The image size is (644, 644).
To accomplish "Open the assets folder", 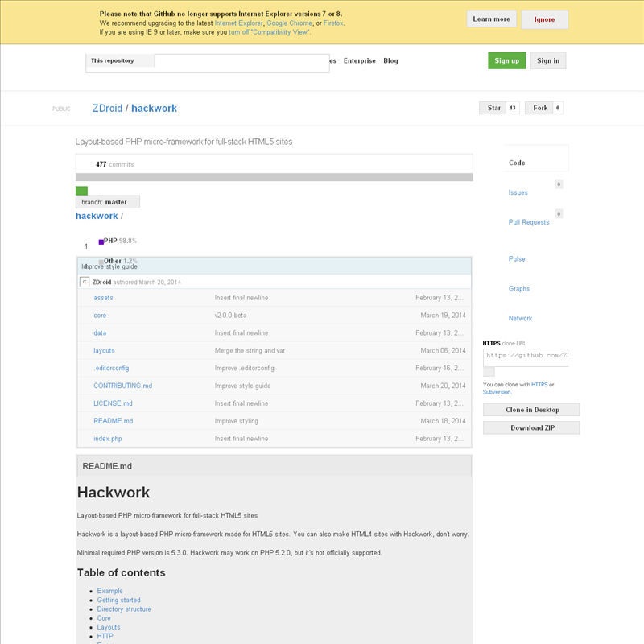I will [103, 298].
